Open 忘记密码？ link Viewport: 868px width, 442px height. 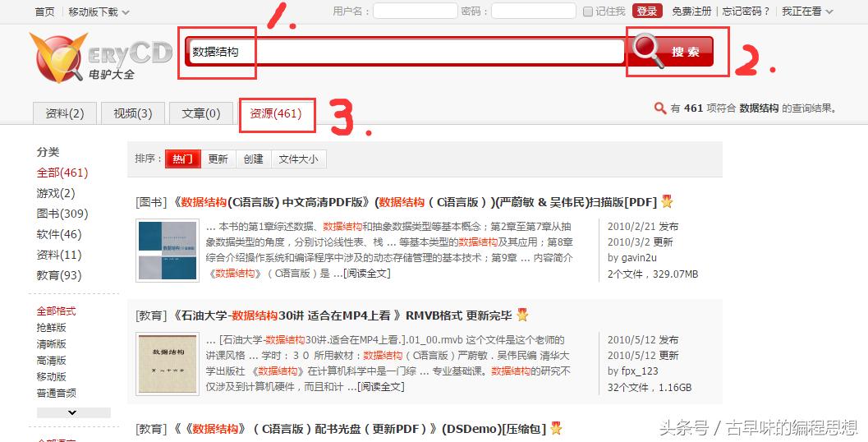pyautogui.click(x=745, y=11)
